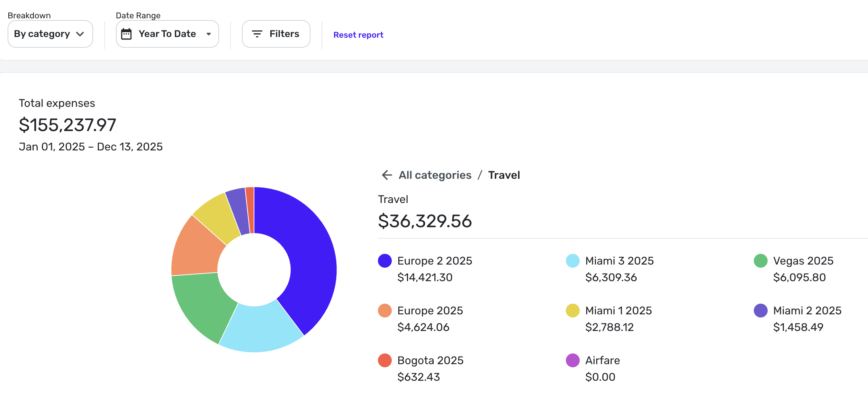Click the calendar icon in Date Range
Viewport: 868px width, 415px height.
click(x=126, y=34)
